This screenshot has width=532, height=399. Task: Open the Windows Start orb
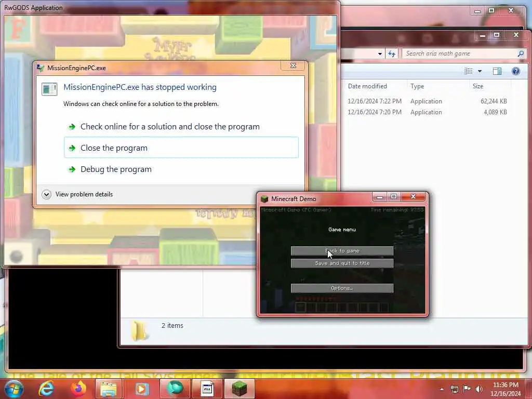(x=14, y=389)
